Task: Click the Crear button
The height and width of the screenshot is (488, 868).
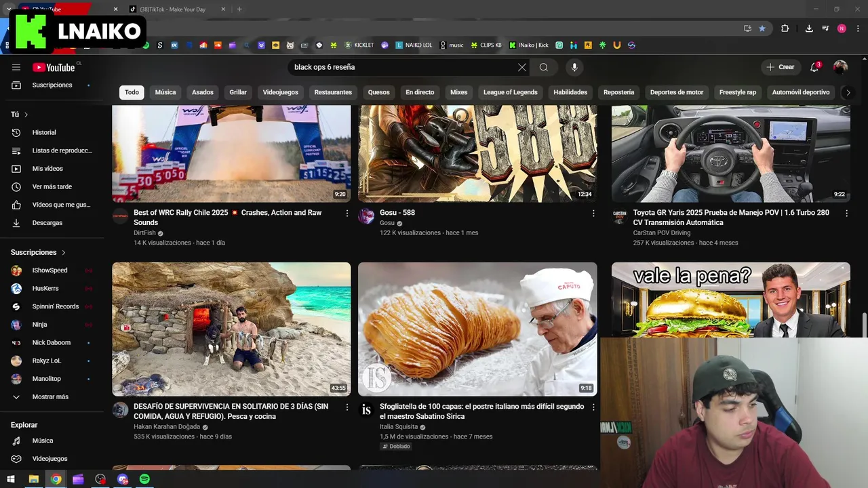Action: tap(781, 67)
